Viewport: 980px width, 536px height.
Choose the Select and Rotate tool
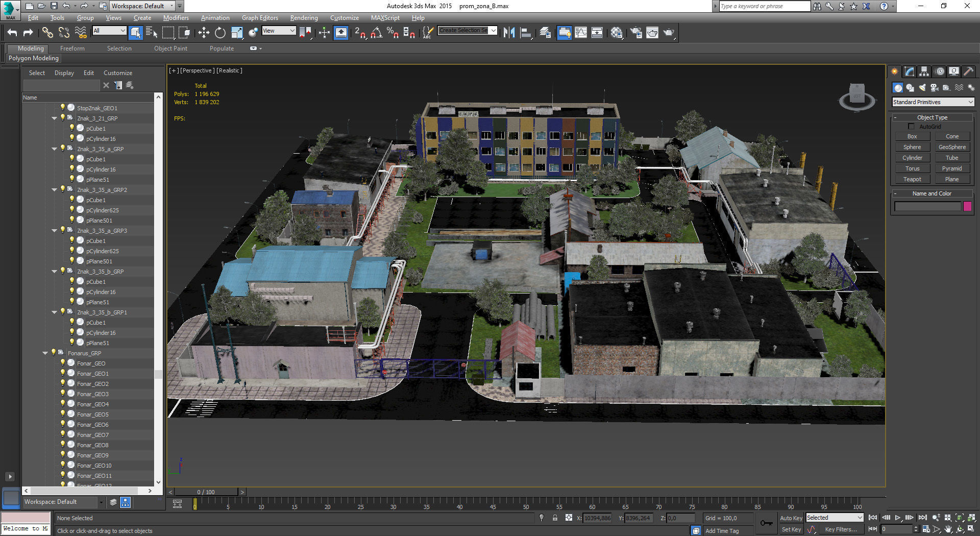tap(220, 33)
